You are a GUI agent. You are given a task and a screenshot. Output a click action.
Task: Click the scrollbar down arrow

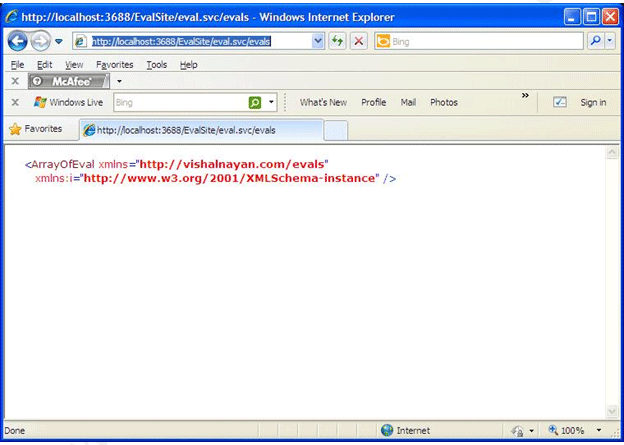pyautogui.click(x=612, y=411)
